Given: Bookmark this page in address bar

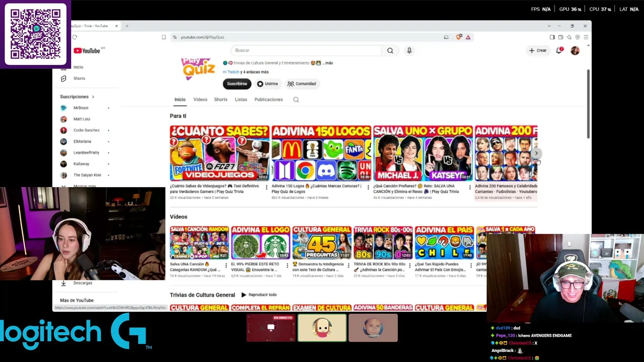Looking at the screenshot, I should click(164, 37).
